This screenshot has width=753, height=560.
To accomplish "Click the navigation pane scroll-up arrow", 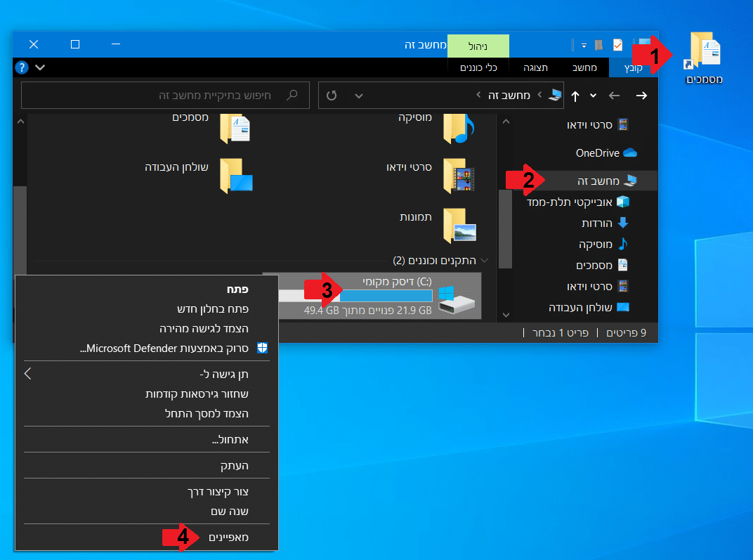I will pyautogui.click(x=506, y=122).
